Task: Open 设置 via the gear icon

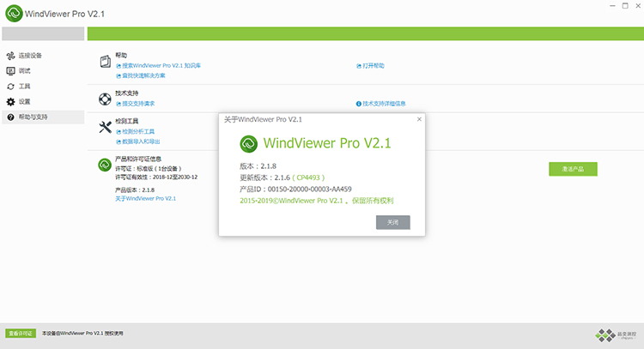Action: click(10, 102)
